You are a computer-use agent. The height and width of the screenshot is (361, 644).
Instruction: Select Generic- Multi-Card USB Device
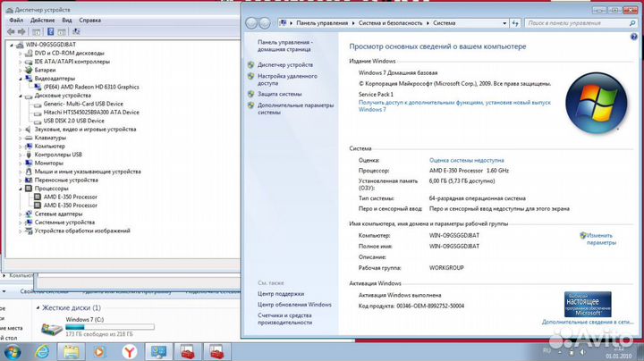click(83, 104)
